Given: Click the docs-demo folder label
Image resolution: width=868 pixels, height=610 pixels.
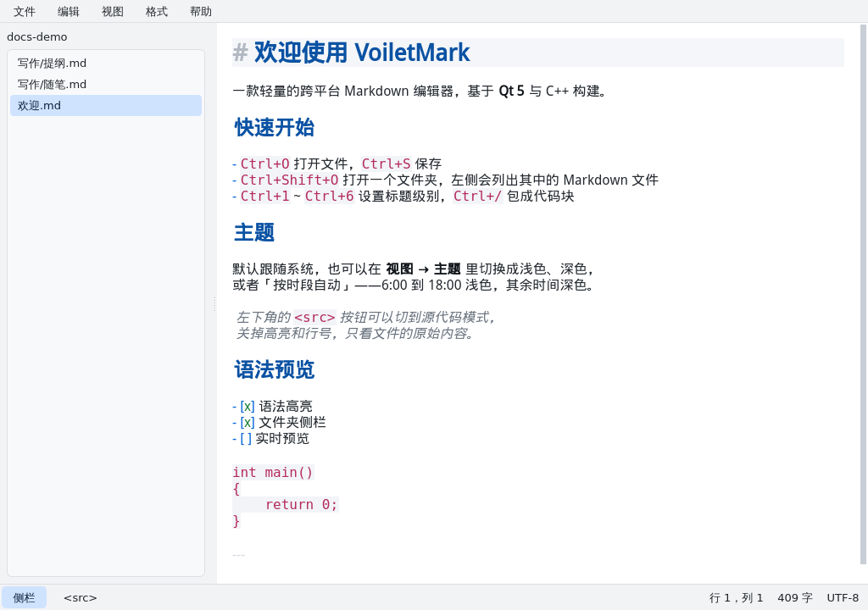Looking at the screenshot, I should (37, 37).
